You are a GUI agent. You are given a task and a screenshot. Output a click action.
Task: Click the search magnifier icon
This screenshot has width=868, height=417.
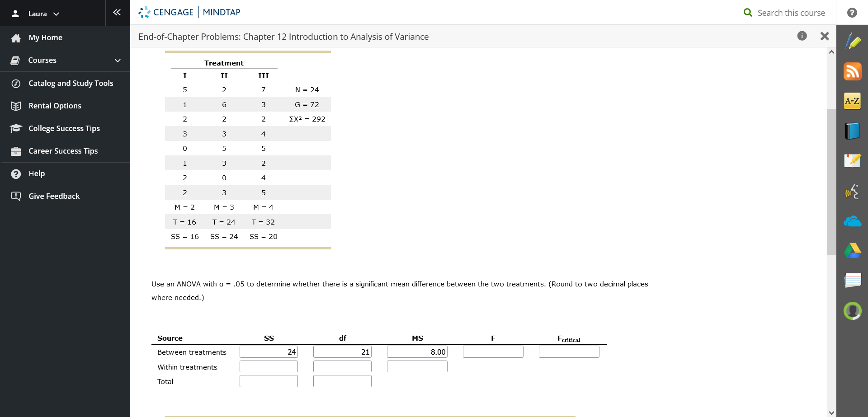tap(748, 13)
